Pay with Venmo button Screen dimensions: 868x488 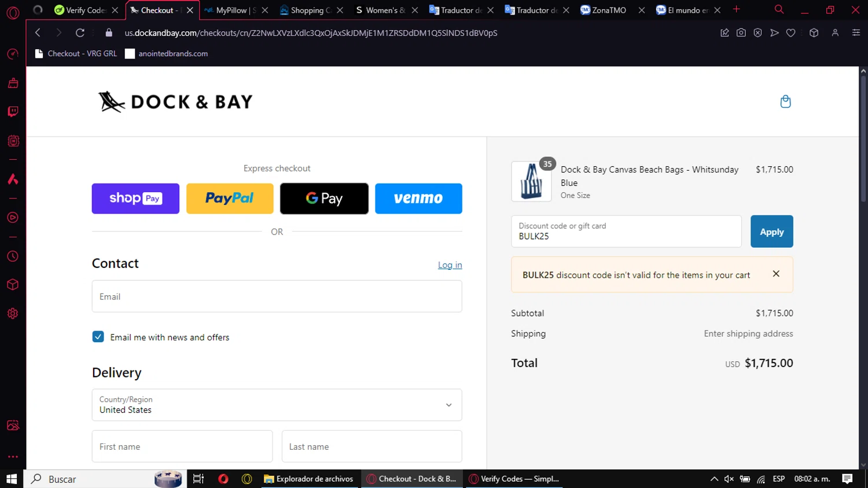click(x=418, y=199)
